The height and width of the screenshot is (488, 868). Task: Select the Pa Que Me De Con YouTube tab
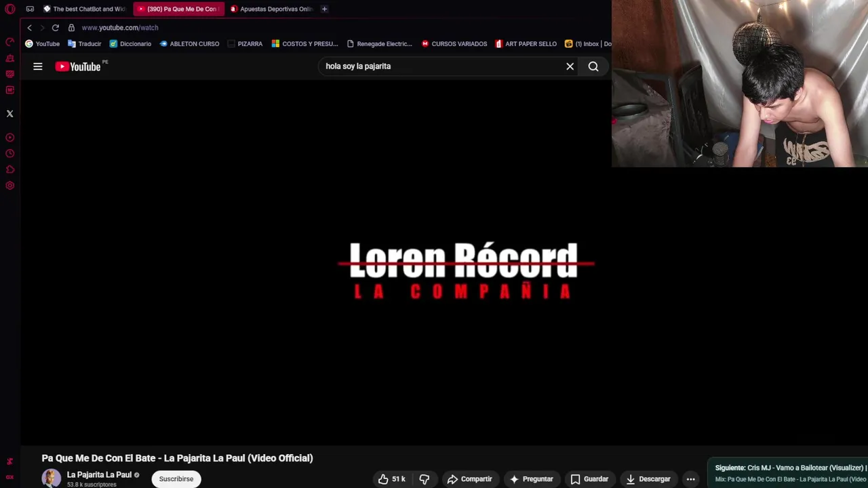tap(178, 9)
